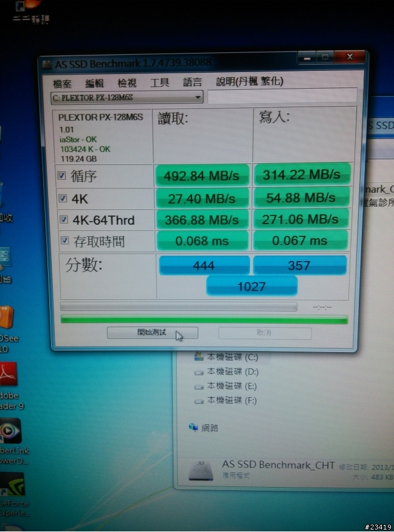The image size is (394, 532).
Task: Select 網路 in Explorer navigation pane
Action: [210, 428]
